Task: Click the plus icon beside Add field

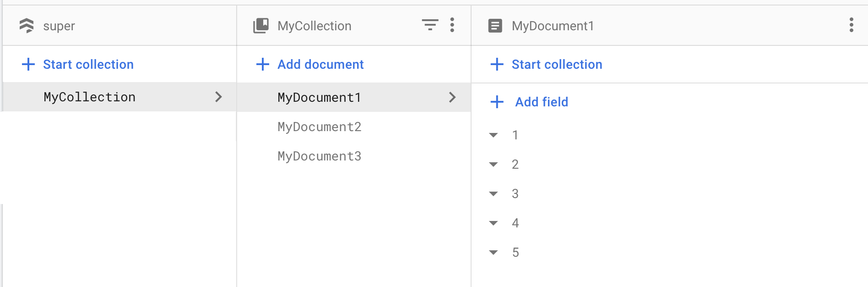Action: [x=497, y=102]
